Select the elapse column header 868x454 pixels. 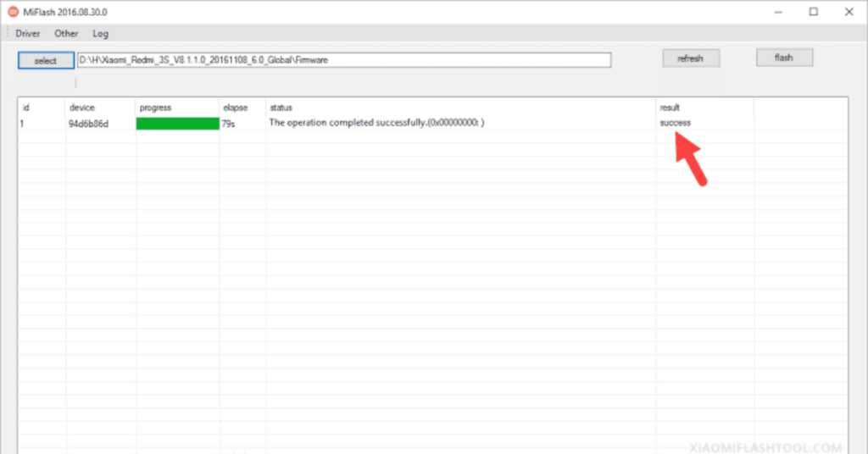[x=236, y=108]
